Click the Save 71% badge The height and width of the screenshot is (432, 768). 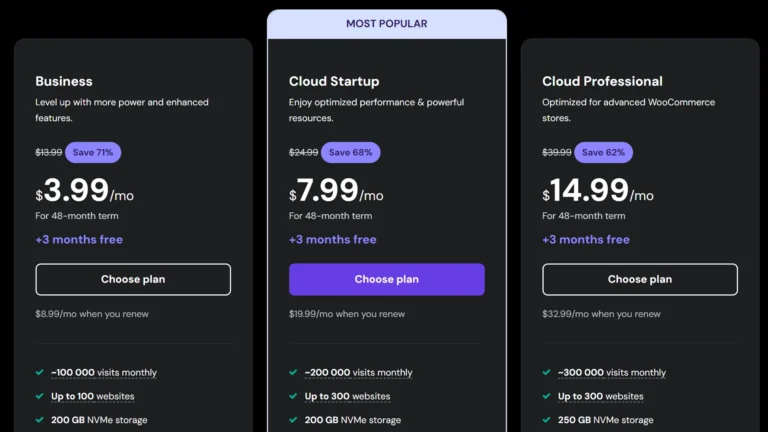pos(93,152)
